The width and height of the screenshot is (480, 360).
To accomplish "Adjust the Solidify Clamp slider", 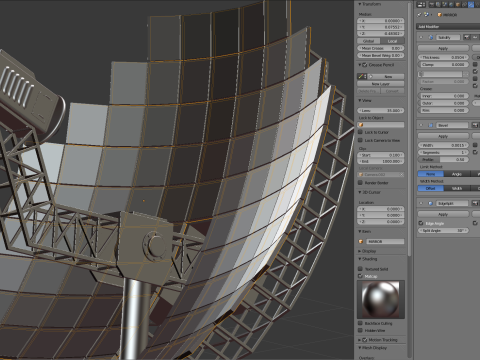I will click(443, 64).
